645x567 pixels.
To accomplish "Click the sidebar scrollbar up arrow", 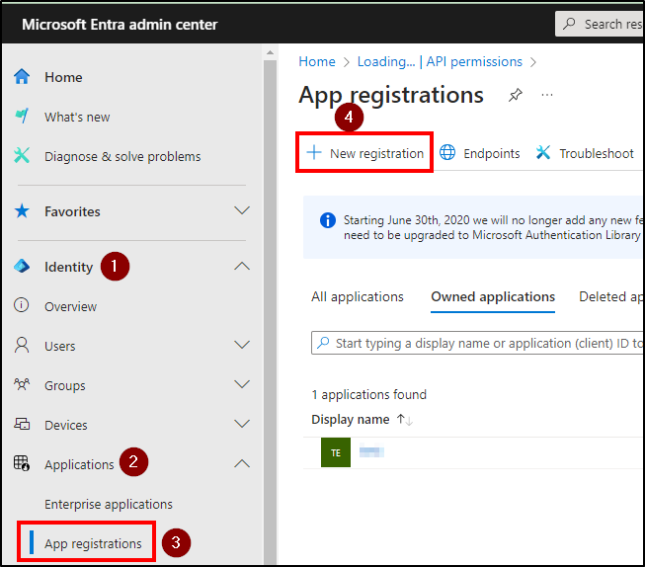I will click(270, 53).
